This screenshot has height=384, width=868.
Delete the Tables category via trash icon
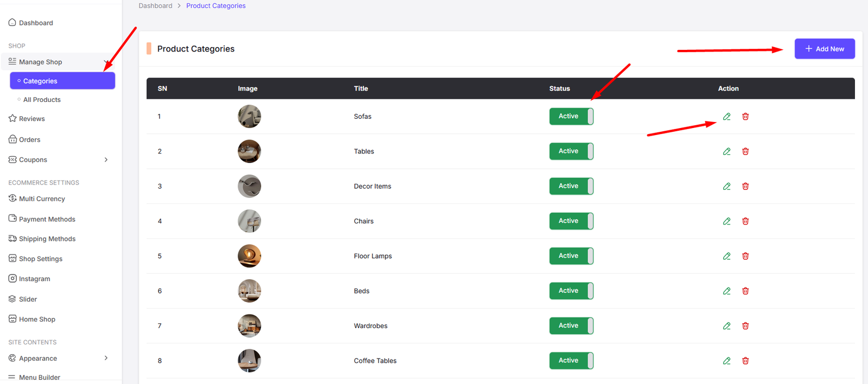tap(745, 151)
